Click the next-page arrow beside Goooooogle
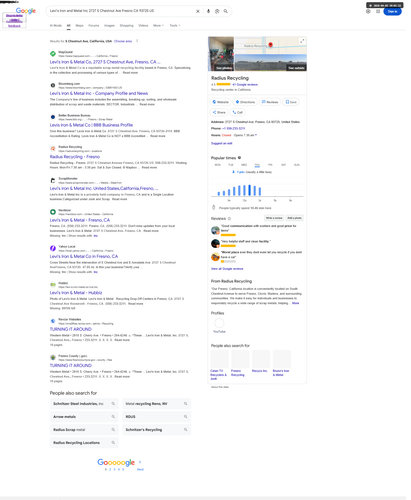The image size is (411, 500). point(140,462)
